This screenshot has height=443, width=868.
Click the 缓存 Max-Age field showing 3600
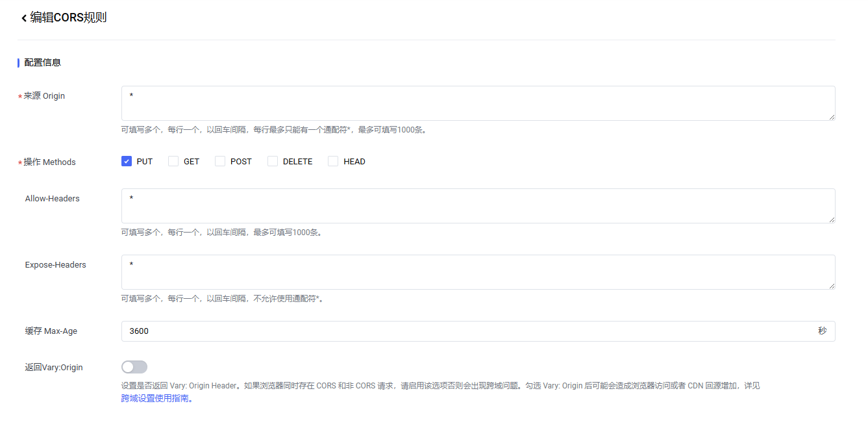(478, 331)
